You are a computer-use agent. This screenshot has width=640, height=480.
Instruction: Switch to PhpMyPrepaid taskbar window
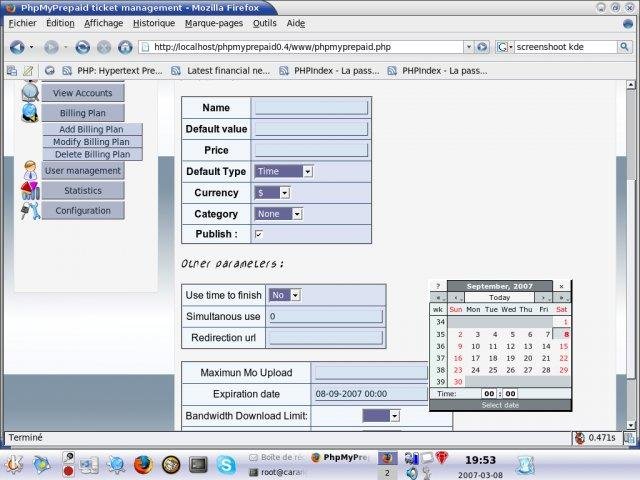(x=340, y=458)
